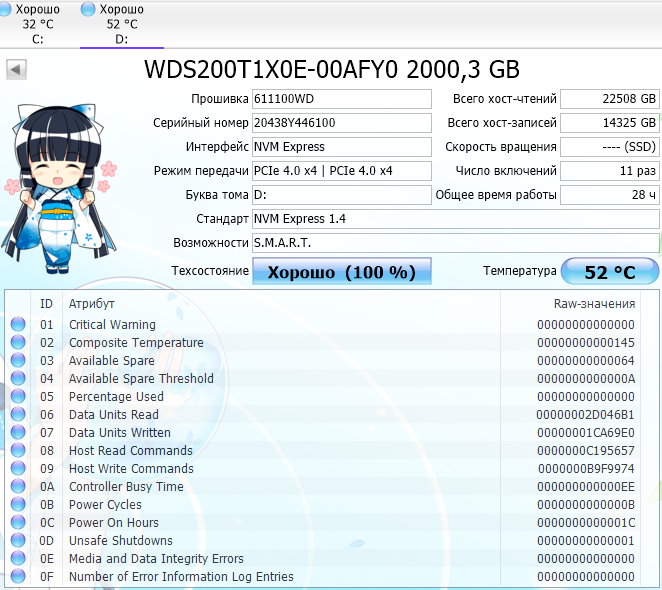Select the Composite Temperature attribute name
This screenshot has width=662, height=590.
pos(136,343)
